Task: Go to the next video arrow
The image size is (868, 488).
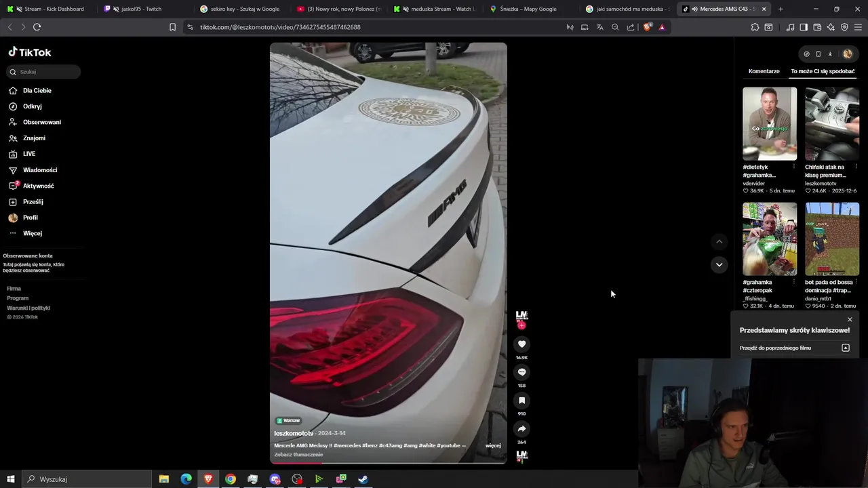Action: 719,264
